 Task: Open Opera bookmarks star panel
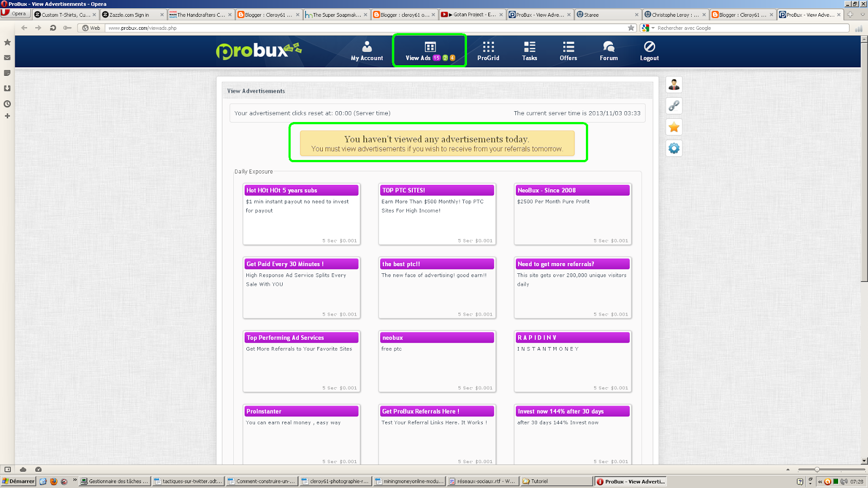pyautogui.click(x=7, y=42)
